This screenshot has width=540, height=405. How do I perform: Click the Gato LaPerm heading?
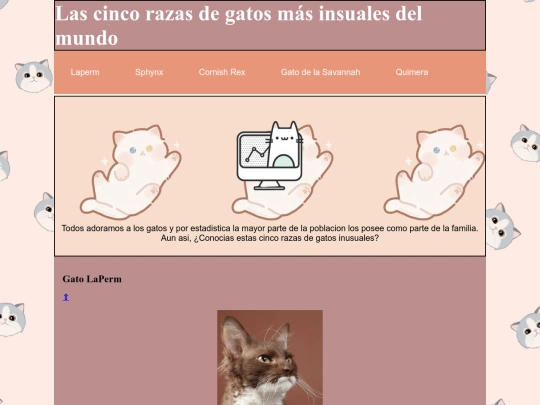tap(92, 279)
